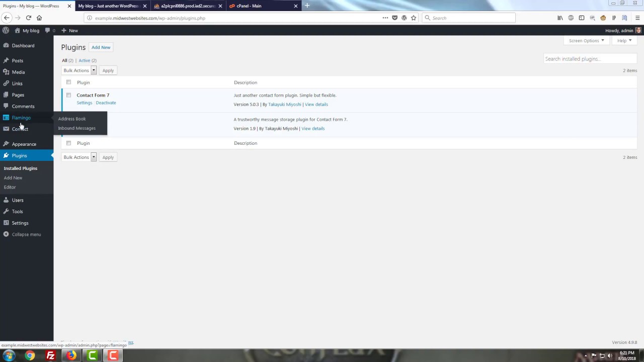Screen dimensions: 644x362
Task: Open the bottom Bulk Actions dropdown
Action: (x=79, y=157)
